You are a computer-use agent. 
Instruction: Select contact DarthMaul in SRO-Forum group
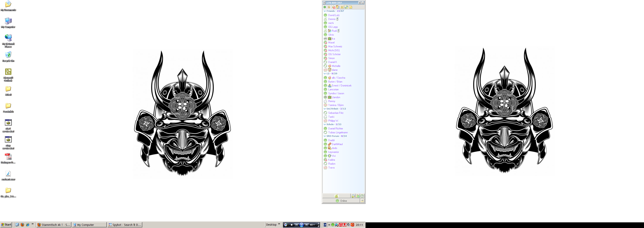pyautogui.click(x=337, y=144)
